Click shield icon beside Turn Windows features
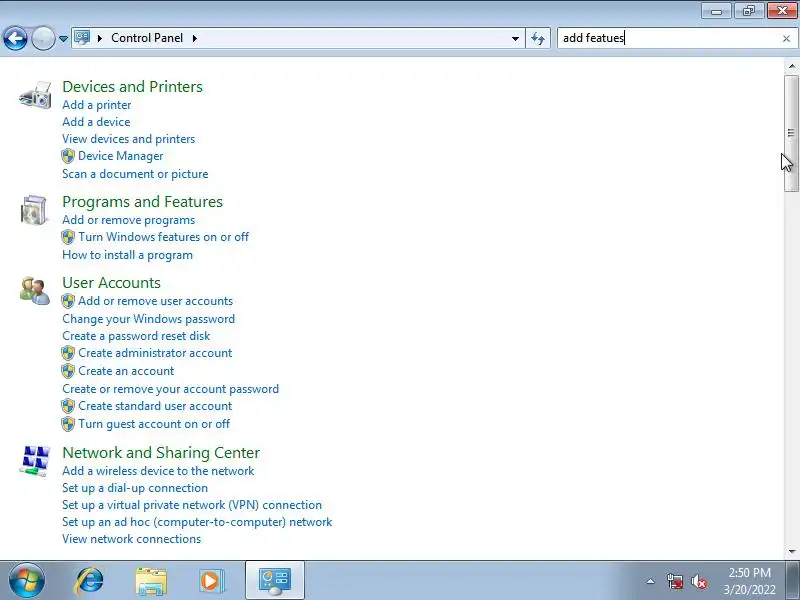800x600 pixels. [68, 237]
